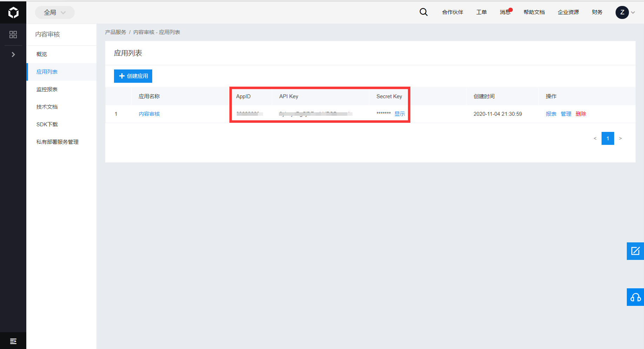The width and height of the screenshot is (644, 349).
Task: Click 显示 to reveal Secret Key
Action: [400, 114]
